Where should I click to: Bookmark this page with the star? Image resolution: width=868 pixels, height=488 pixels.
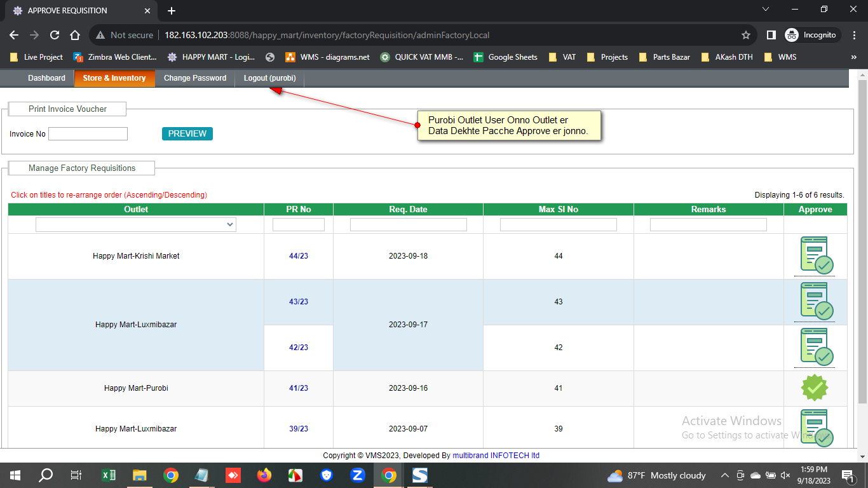[746, 35]
